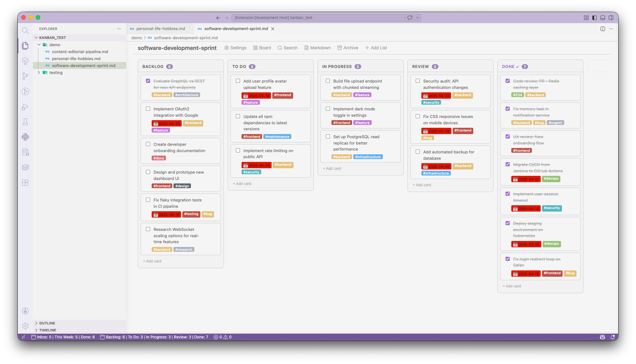636x364 pixels.
Task: Expand the OUTLINE section
Action: [x=47, y=323]
